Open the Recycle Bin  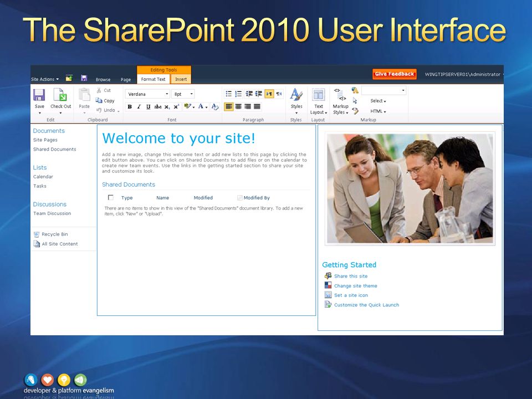click(x=55, y=234)
